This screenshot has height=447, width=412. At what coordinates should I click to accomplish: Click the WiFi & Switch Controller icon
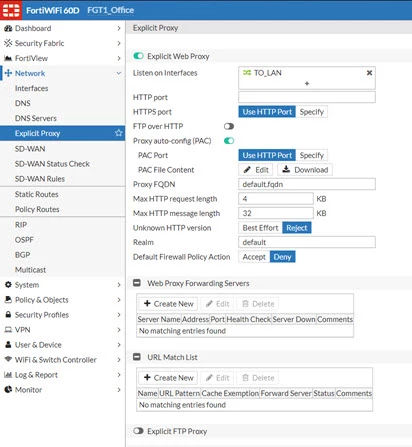point(8,359)
